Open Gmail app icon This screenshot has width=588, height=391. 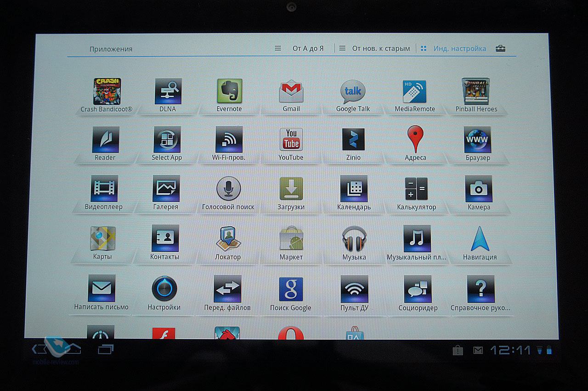pyautogui.click(x=291, y=92)
